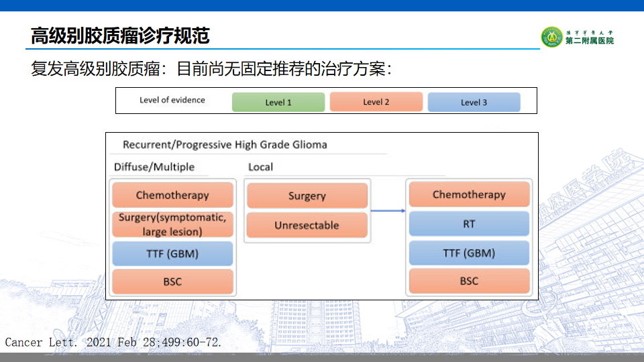Screen dimensions: 644x362
Task: Select Surgery(symptomatic, large lesion) box
Action: point(172,225)
